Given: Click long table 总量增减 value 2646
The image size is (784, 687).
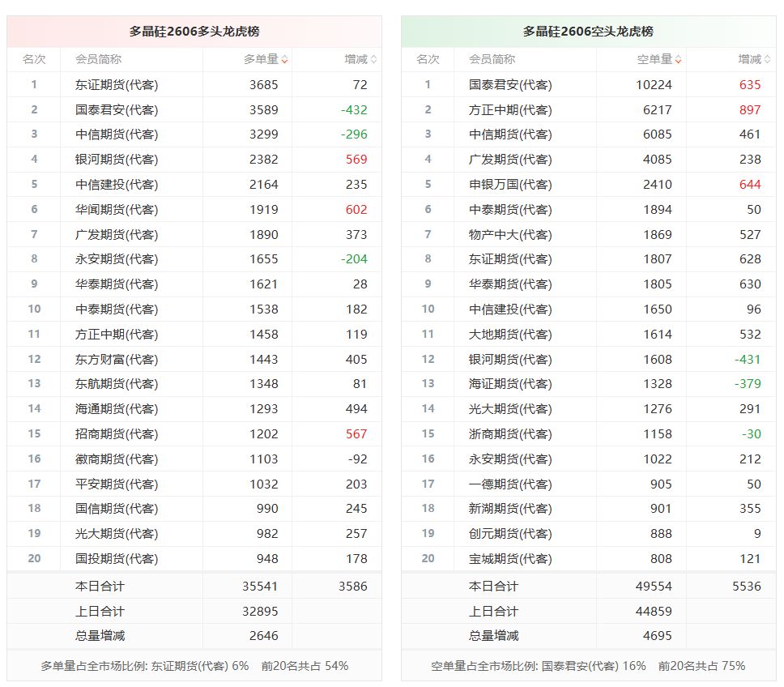Looking at the screenshot, I should click(x=263, y=635).
